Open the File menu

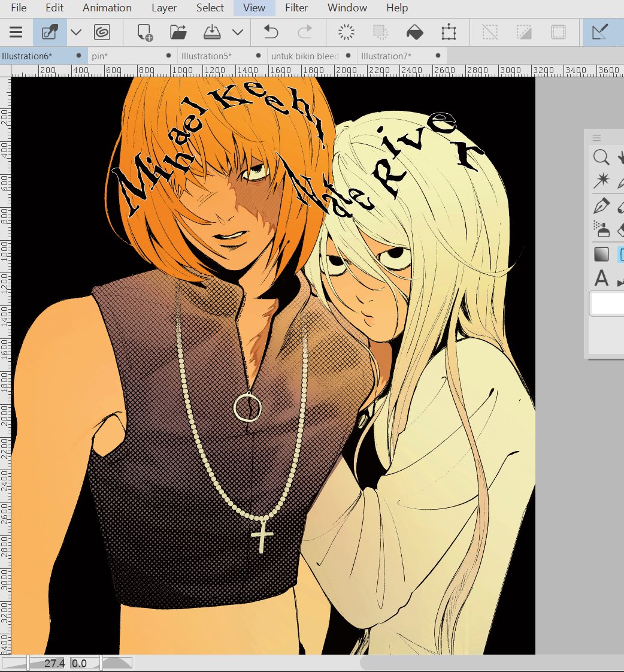click(x=19, y=8)
